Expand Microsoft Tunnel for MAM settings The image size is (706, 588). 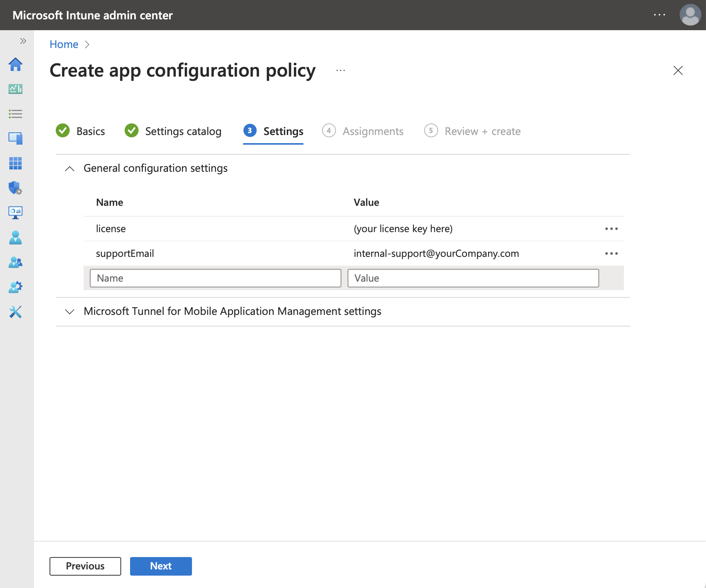pos(70,312)
